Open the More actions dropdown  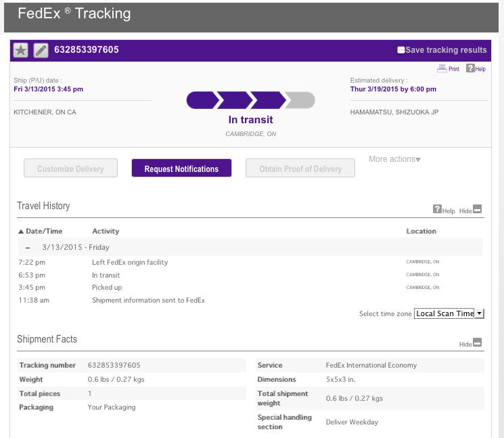(x=394, y=159)
